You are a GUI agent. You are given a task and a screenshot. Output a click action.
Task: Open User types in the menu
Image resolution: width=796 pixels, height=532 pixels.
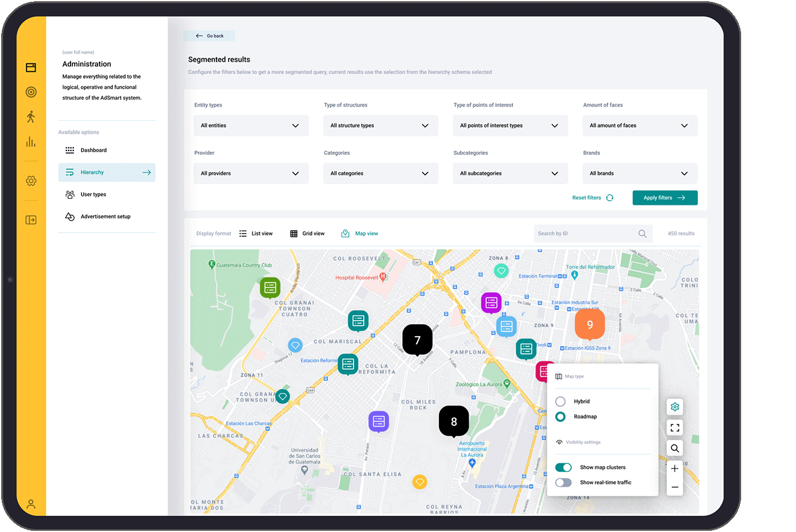(93, 195)
